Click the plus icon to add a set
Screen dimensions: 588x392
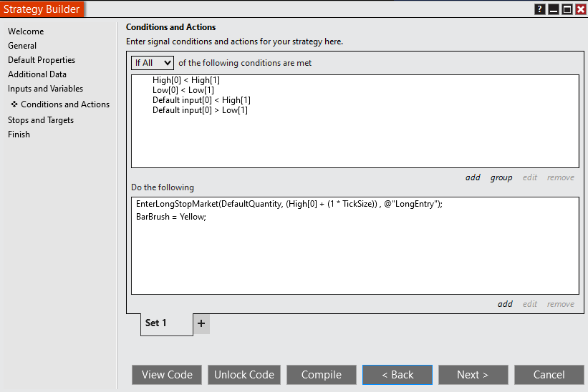point(201,323)
